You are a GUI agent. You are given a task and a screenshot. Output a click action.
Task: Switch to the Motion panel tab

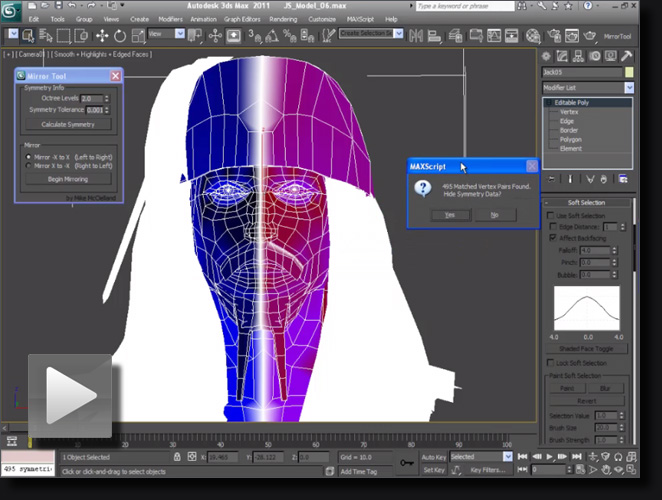(x=595, y=56)
